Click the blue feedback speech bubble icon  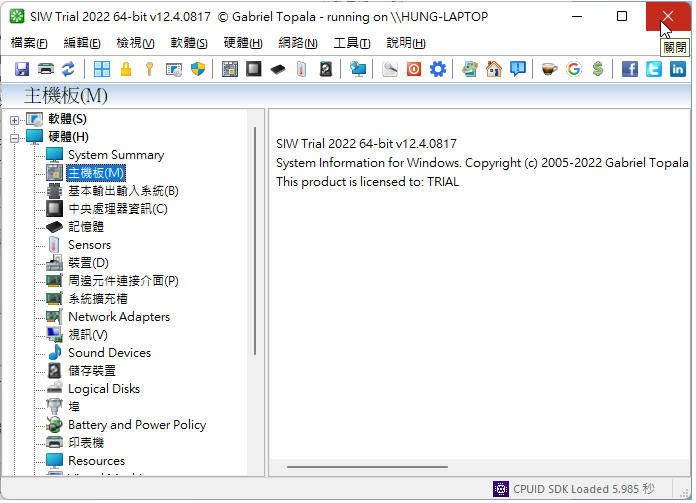pos(518,69)
